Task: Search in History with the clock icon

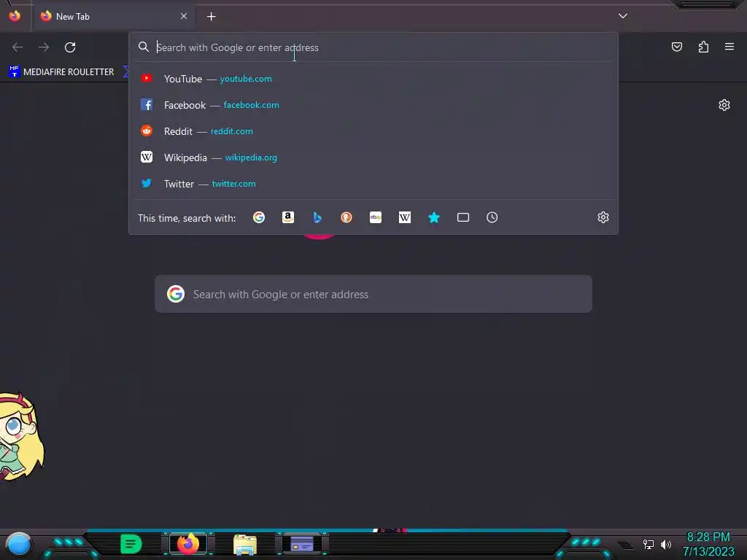Action: (492, 217)
